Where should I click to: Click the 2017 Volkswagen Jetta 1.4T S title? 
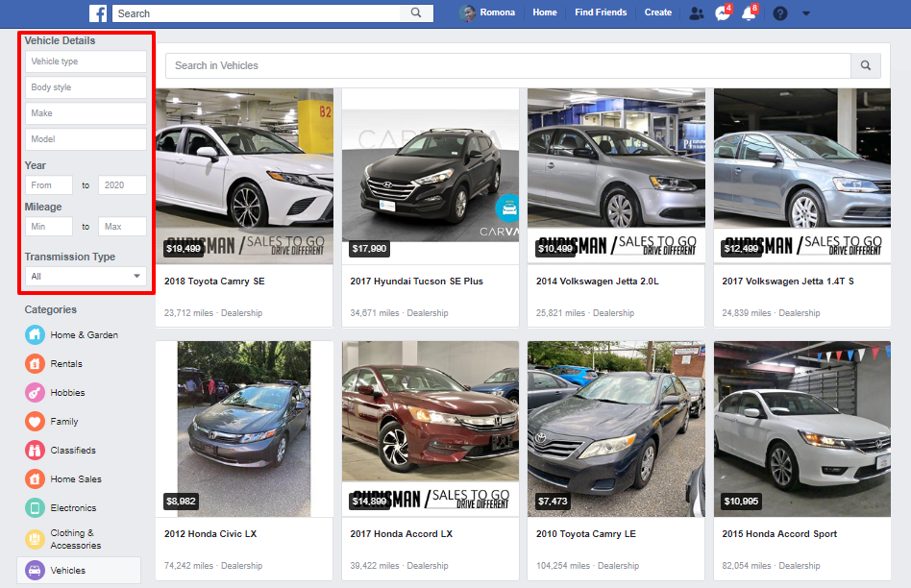tap(788, 282)
